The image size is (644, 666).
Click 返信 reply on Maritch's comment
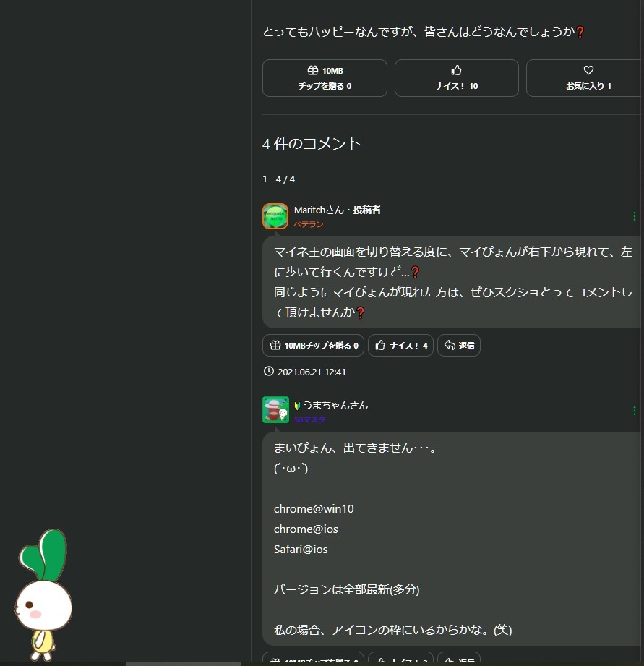tap(459, 346)
